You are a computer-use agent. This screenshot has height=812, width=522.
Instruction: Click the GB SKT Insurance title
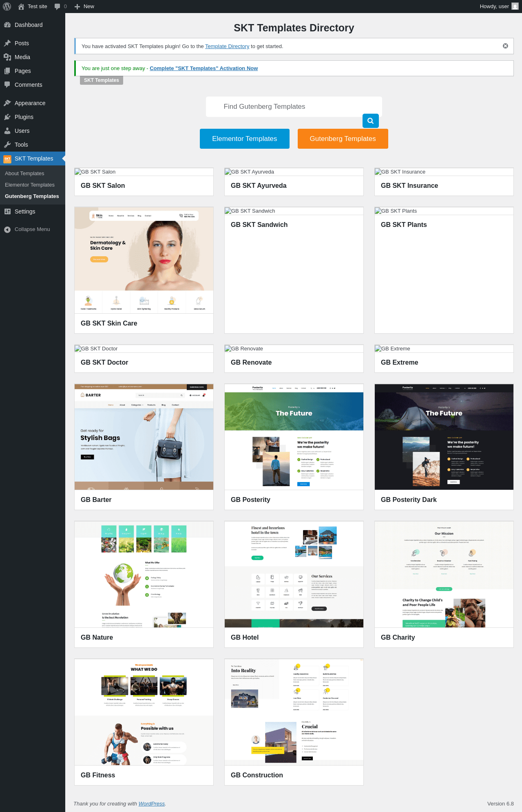pyautogui.click(x=409, y=186)
